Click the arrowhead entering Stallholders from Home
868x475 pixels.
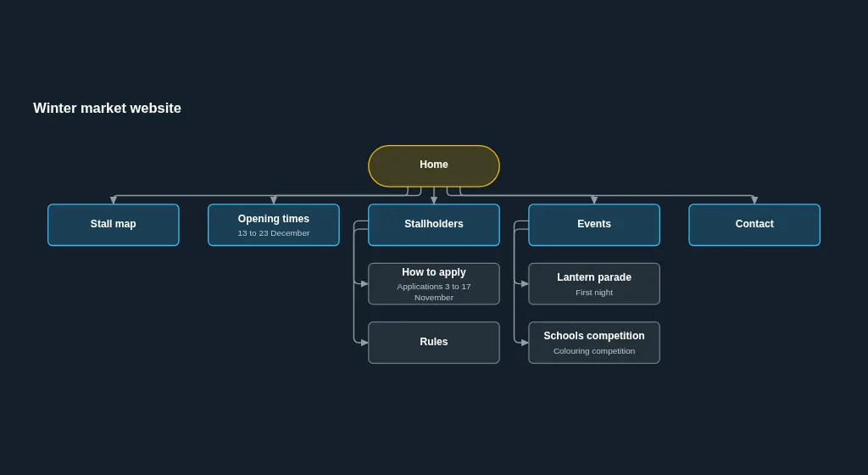[x=434, y=200]
